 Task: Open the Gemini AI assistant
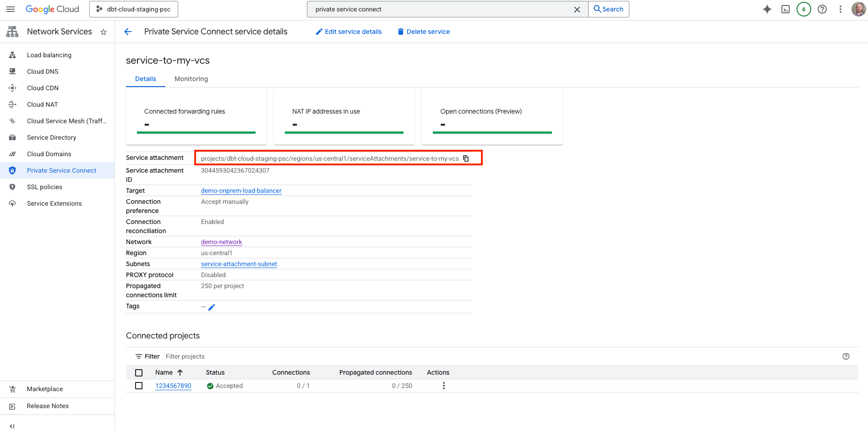(x=767, y=9)
